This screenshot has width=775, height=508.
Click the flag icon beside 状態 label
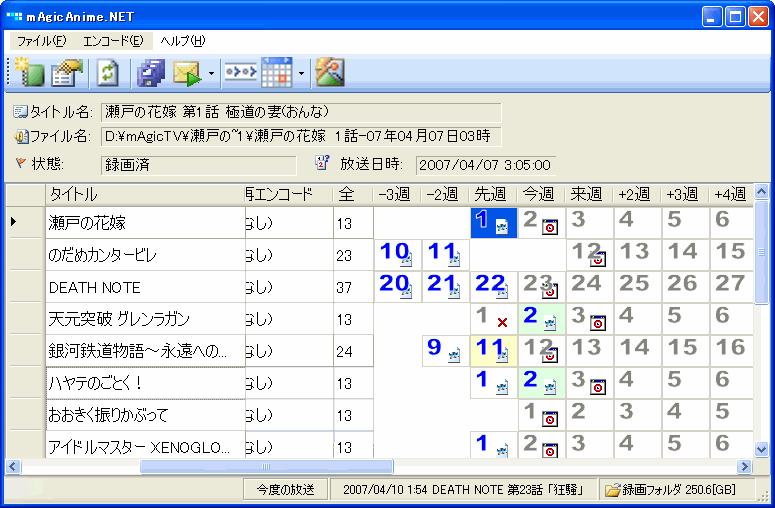pos(20,162)
